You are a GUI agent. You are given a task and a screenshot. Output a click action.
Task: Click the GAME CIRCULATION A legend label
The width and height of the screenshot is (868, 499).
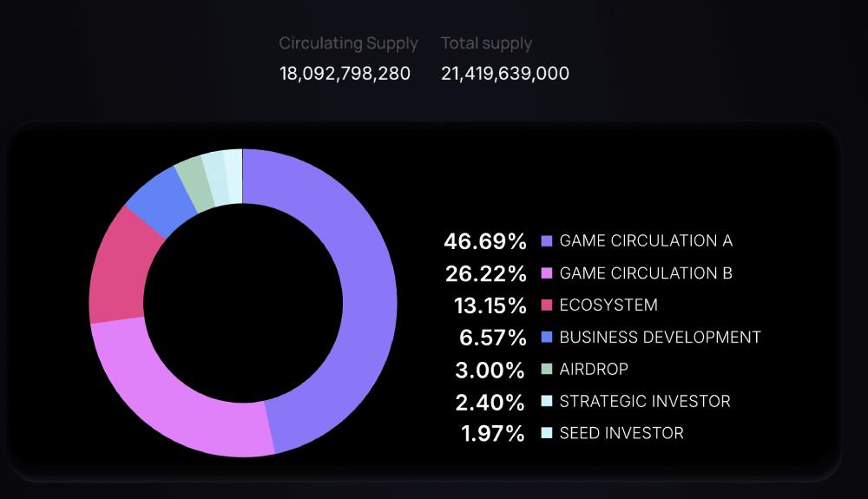pos(646,240)
